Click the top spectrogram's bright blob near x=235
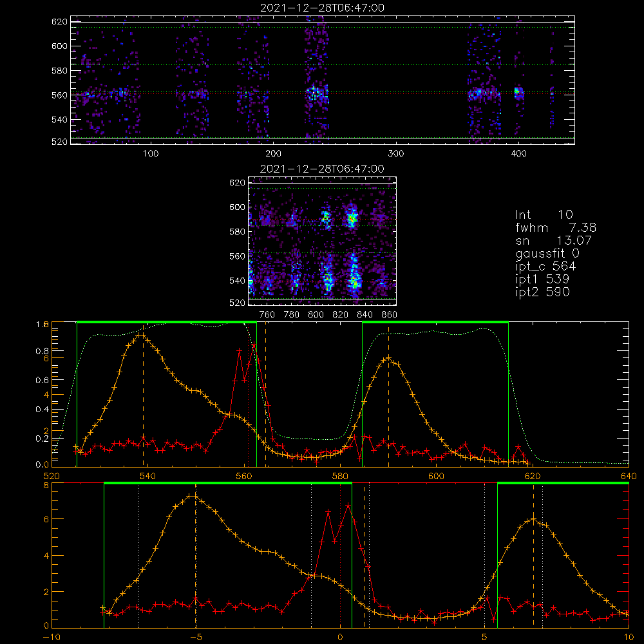 coord(315,93)
